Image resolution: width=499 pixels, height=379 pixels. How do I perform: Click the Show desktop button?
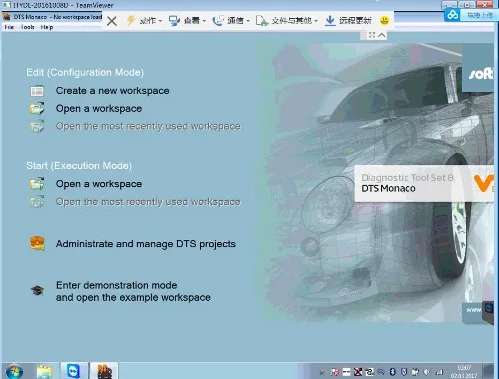(x=488, y=371)
